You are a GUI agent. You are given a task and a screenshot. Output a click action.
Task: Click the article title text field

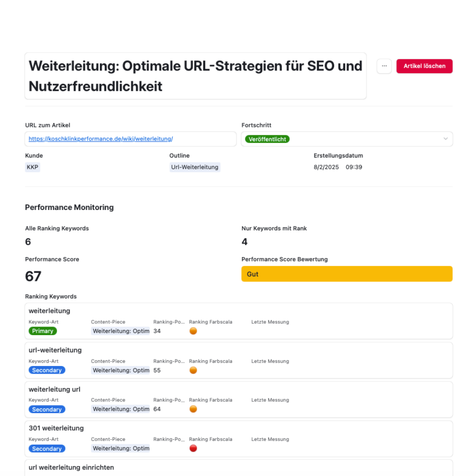coord(195,76)
